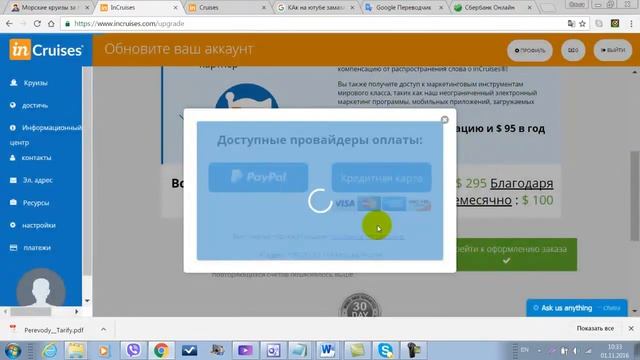Click the taskbar clock

pyautogui.click(x=614, y=351)
